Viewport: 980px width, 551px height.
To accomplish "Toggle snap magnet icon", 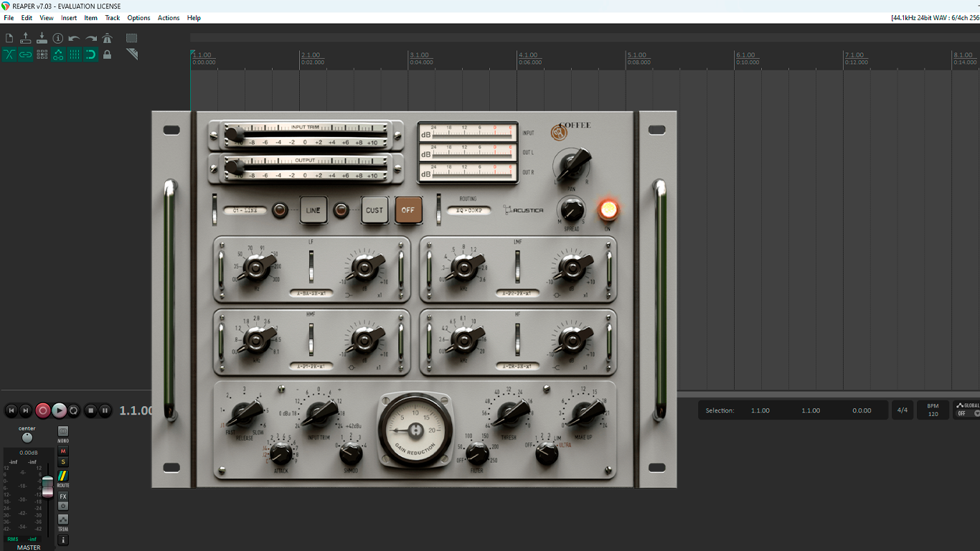I will (91, 55).
